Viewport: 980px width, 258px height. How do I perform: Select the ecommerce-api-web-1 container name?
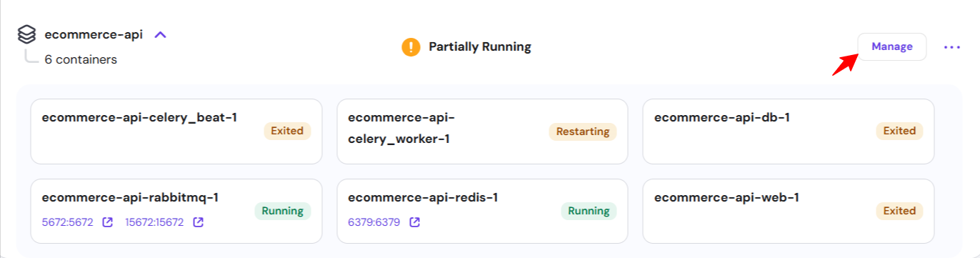(x=726, y=198)
